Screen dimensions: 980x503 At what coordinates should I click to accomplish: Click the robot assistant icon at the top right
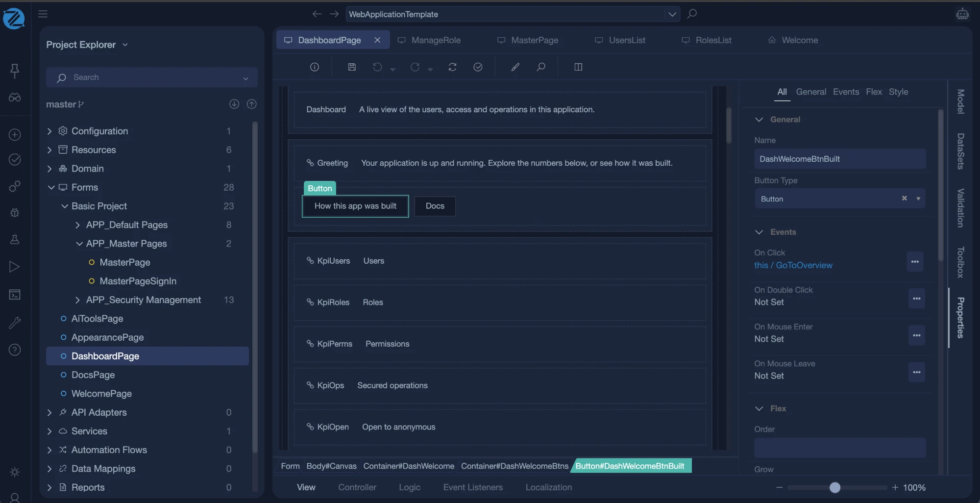[962, 14]
